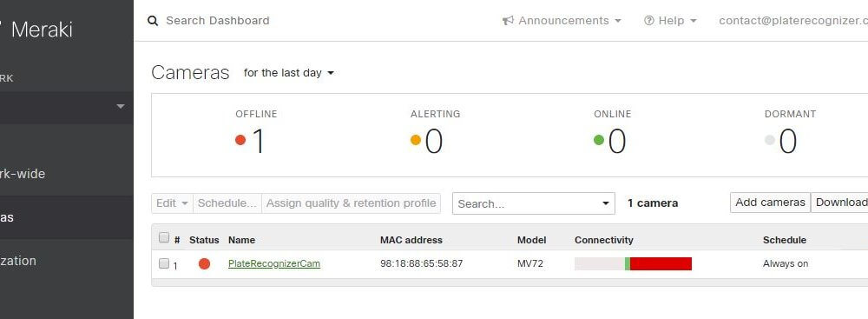This screenshot has width=868, height=319.
Task: Open the Help menu
Action: 670,21
